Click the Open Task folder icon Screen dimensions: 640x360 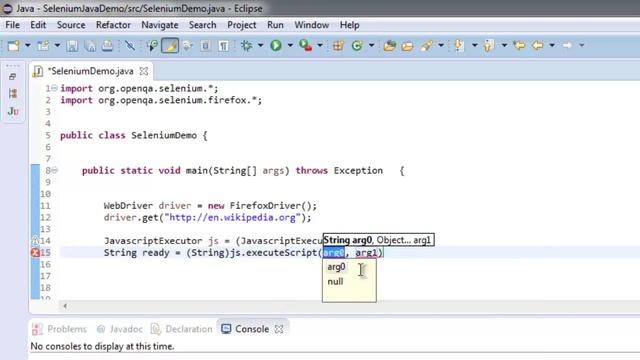click(407, 45)
